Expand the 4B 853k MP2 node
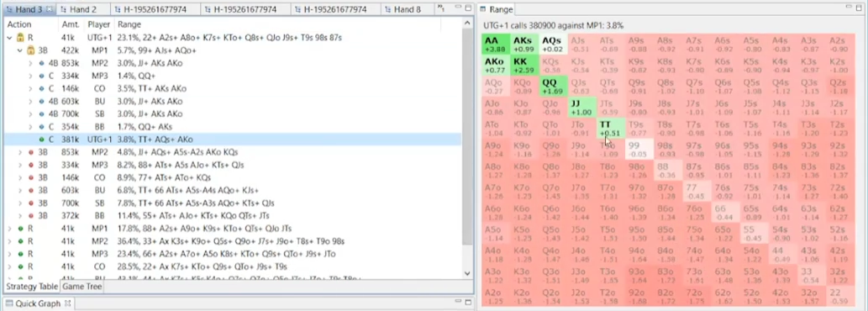The width and height of the screenshot is (868, 311). click(x=31, y=63)
